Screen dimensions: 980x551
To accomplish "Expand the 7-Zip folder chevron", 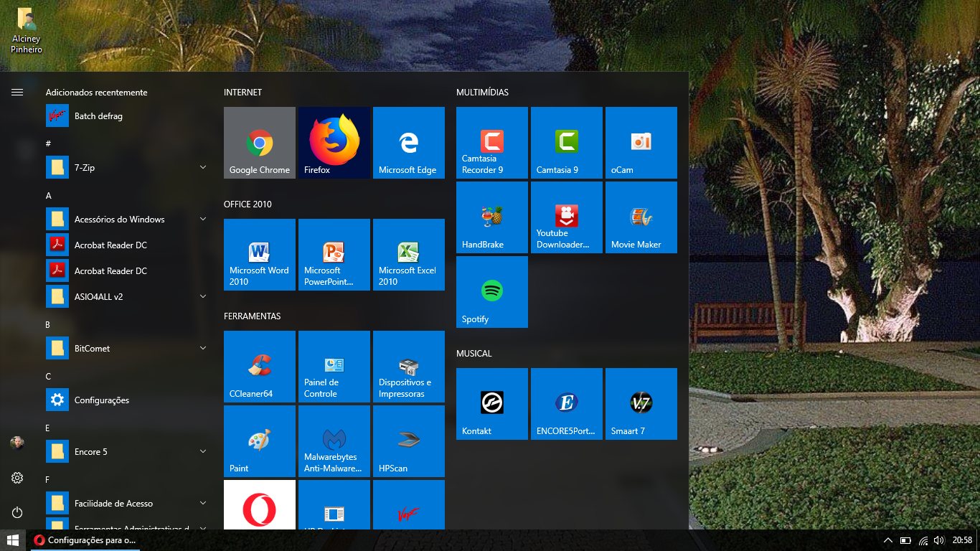I will (203, 167).
